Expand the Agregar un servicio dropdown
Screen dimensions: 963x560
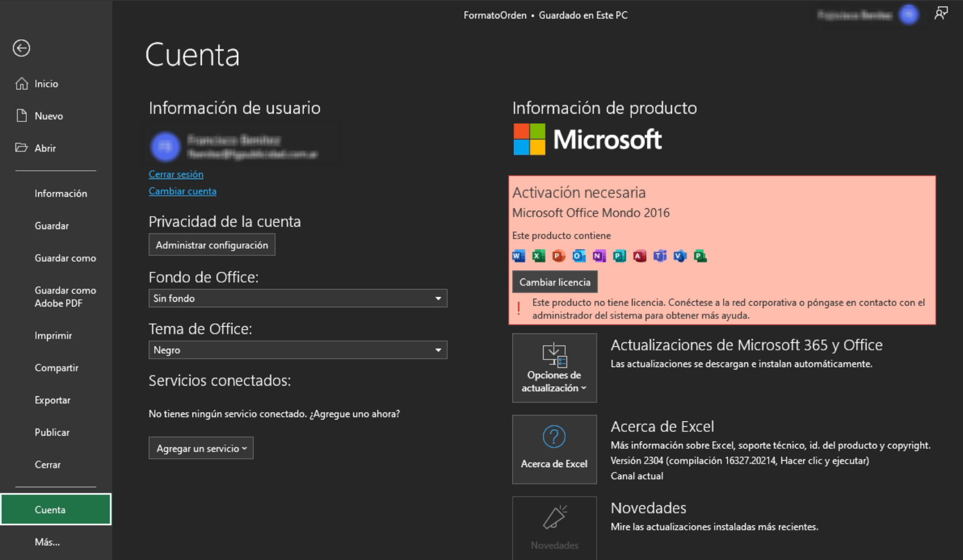click(x=201, y=448)
